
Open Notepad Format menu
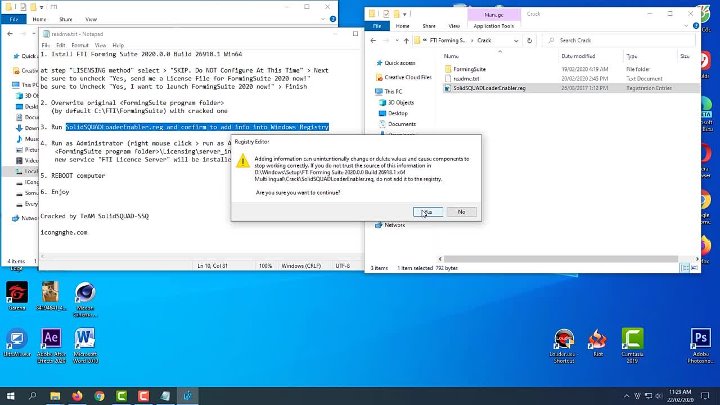(80, 45)
